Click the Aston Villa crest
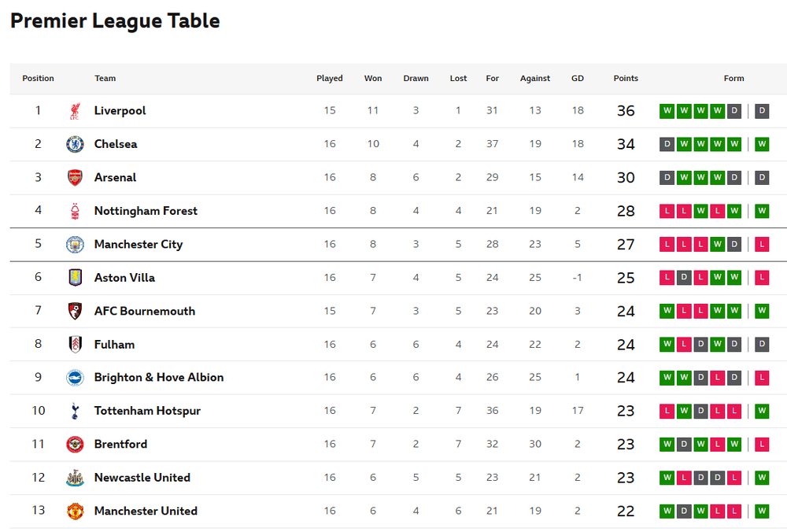Viewport: 787px width, 532px height. click(75, 278)
